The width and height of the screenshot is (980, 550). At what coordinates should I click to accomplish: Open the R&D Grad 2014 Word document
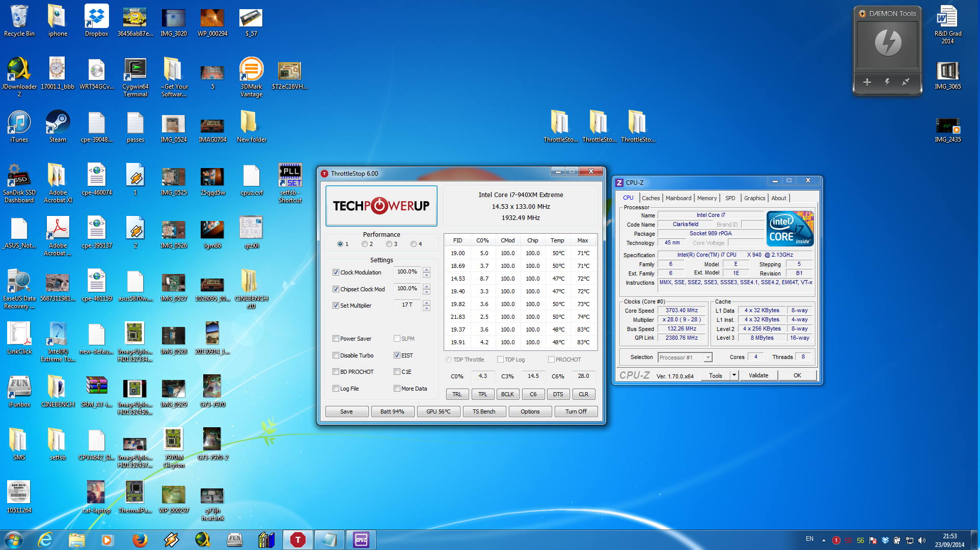[x=948, y=23]
